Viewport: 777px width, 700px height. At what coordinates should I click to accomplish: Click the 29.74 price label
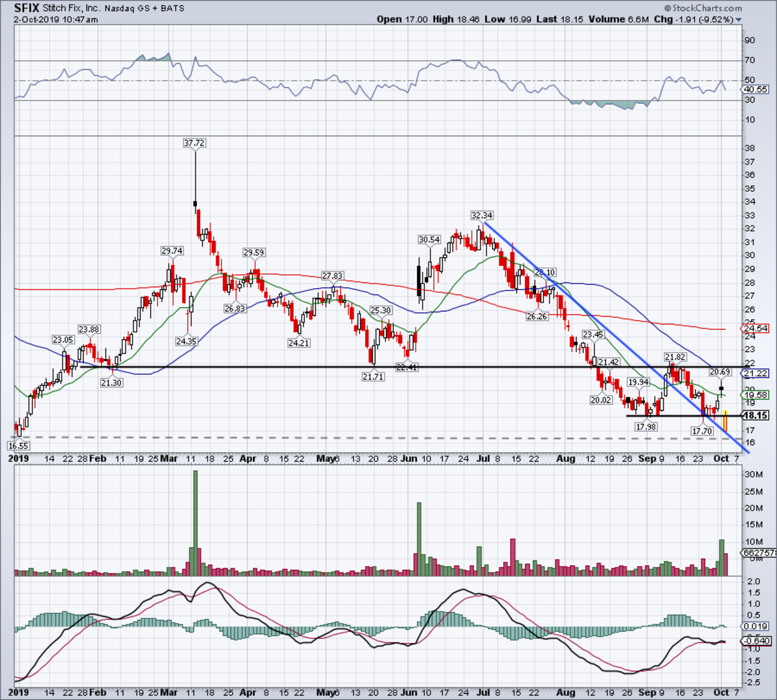point(172,251)
